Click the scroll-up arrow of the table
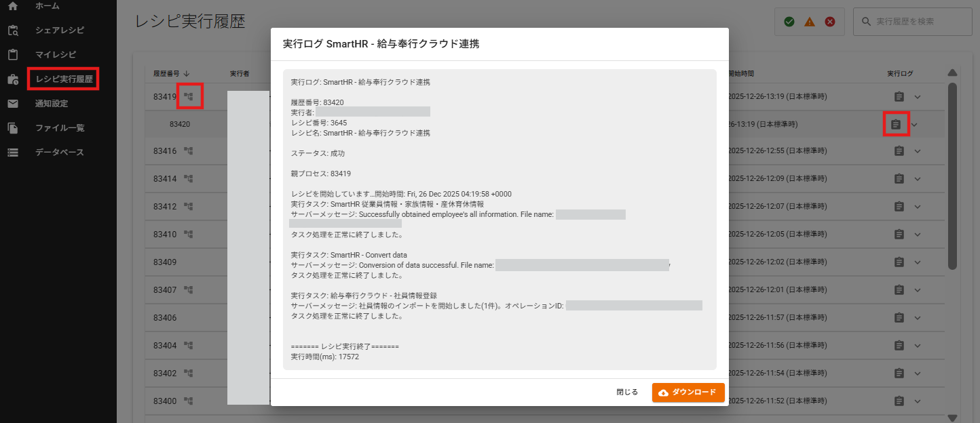The width and height of the screenshot is (980, 423). point(952,73)
